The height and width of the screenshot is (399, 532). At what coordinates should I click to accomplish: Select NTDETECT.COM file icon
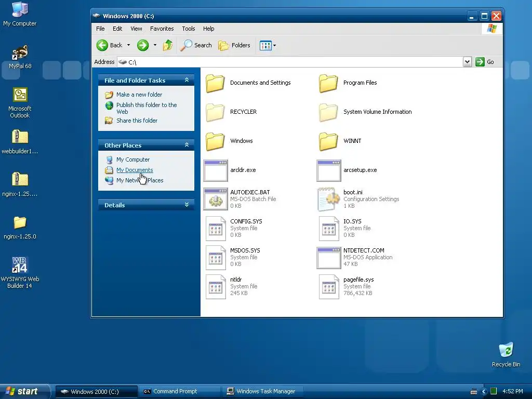click(329, 258)
